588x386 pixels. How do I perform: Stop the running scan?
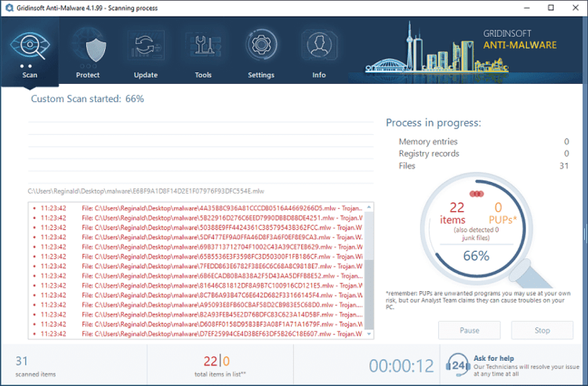(x=543, y=330)
